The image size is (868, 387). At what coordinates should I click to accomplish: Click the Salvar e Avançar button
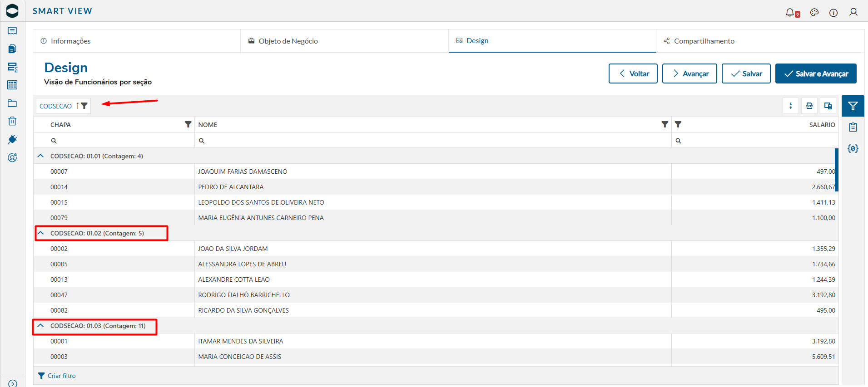tap(816, 73)
